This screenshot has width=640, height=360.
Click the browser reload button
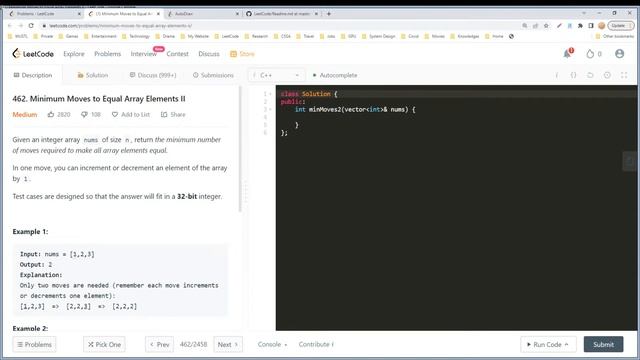[x=31, y=25]
